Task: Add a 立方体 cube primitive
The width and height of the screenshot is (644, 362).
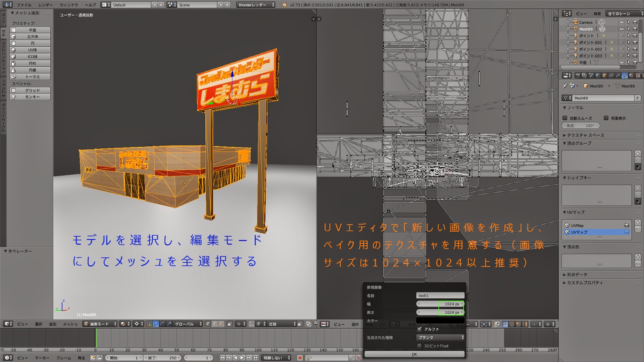Action: (x=30, y=37)
